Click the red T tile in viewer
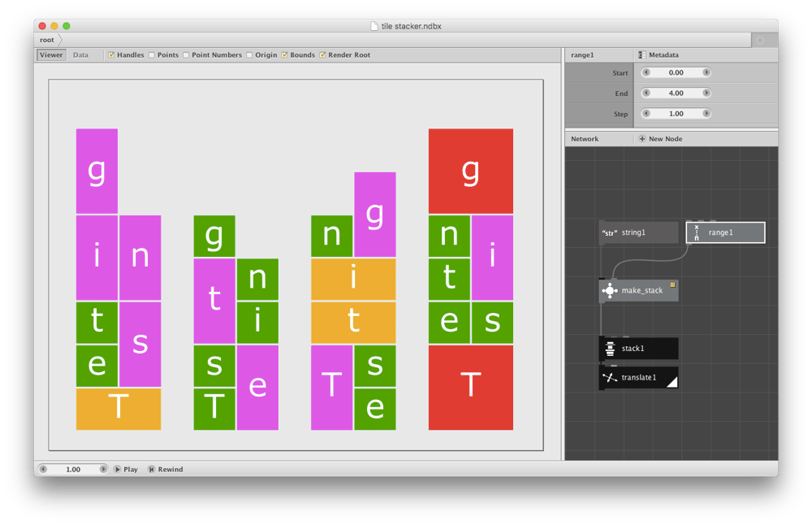This screenshot has width=812, height=525. [471, 388]
